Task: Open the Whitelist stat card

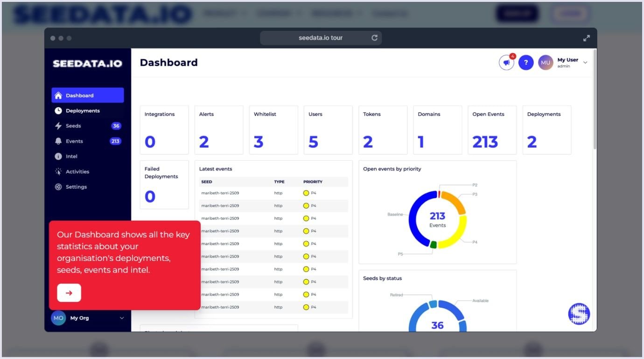Action: coord(273,130)
